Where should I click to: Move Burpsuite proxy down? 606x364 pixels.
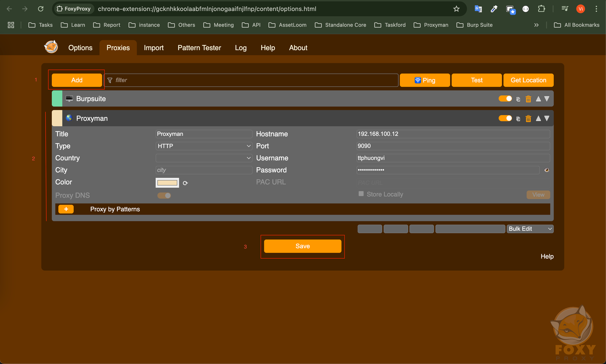(x=547, y=99)
